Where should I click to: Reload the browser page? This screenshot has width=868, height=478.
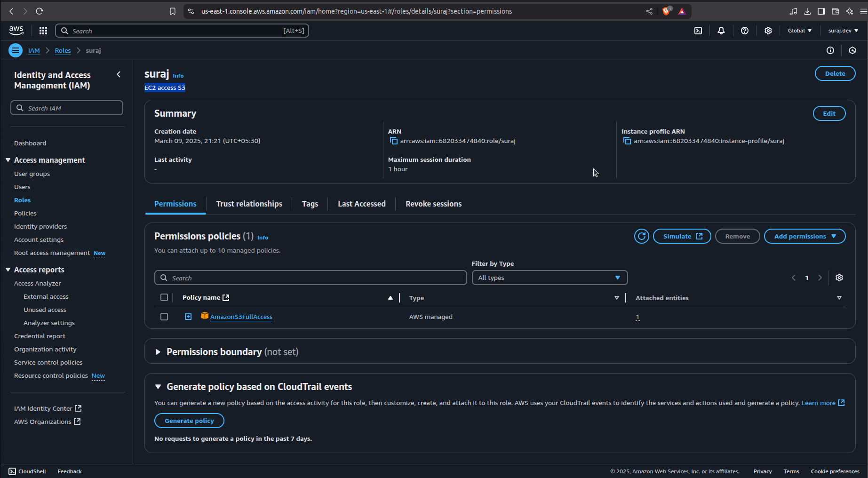click(40, 11)
